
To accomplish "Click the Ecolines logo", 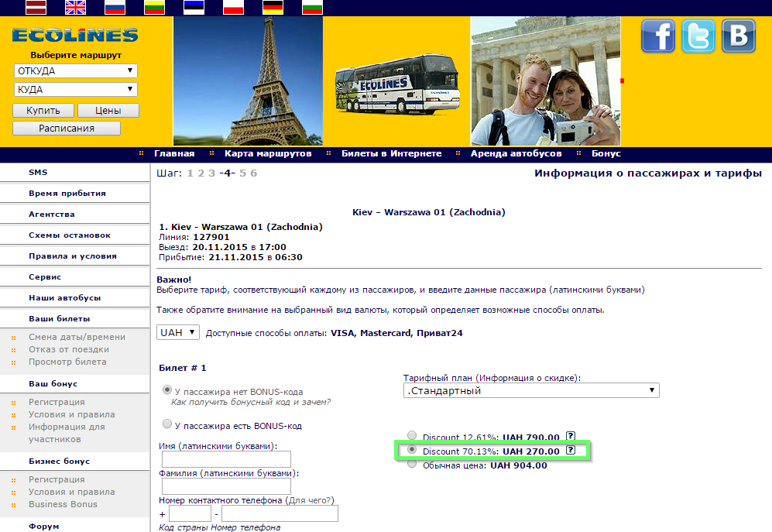I will click(75, 35).
